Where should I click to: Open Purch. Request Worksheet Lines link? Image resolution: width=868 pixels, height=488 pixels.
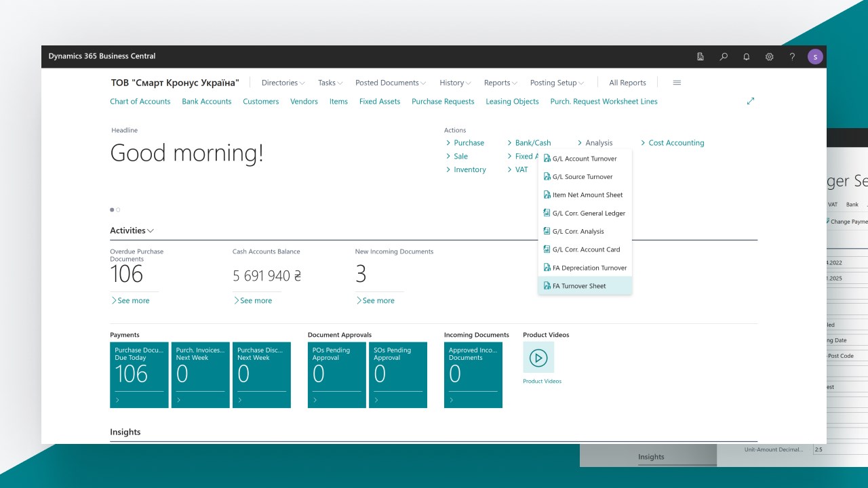point(604,102)
